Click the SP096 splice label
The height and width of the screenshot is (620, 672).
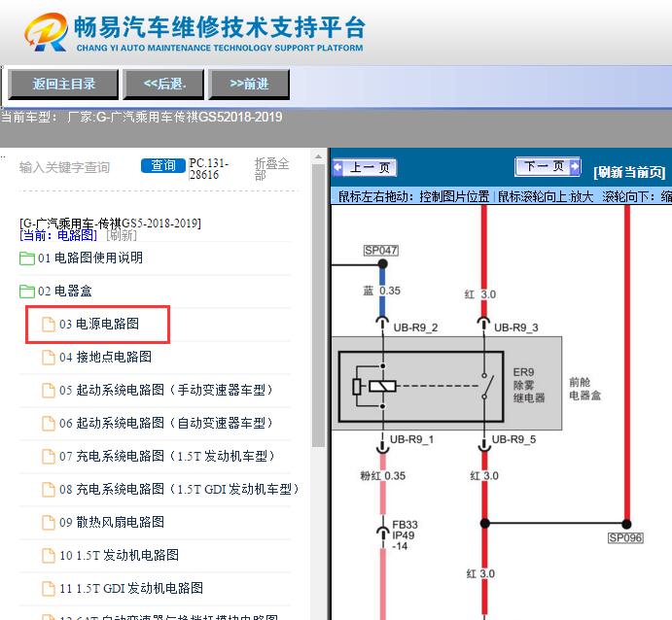coord(625,537)
